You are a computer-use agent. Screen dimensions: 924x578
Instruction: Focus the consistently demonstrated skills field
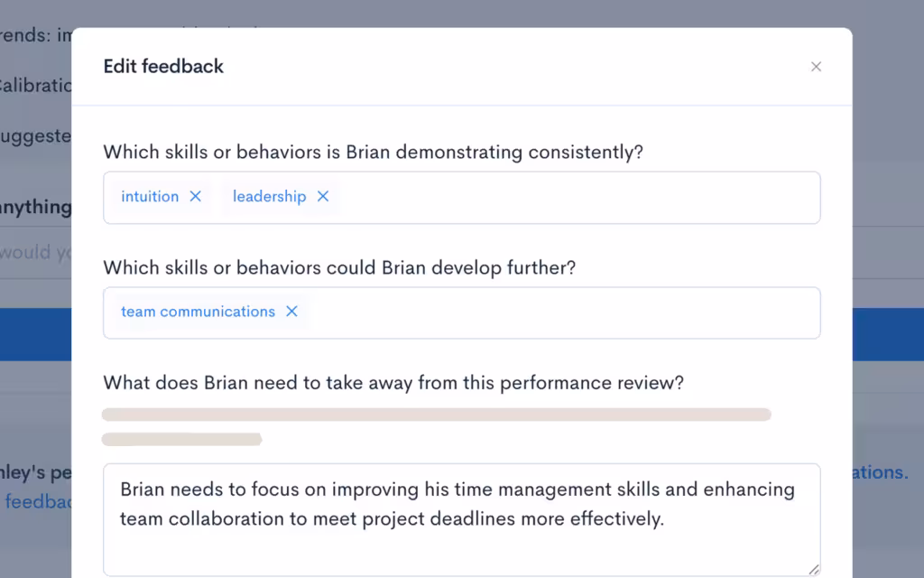(461, 198)
